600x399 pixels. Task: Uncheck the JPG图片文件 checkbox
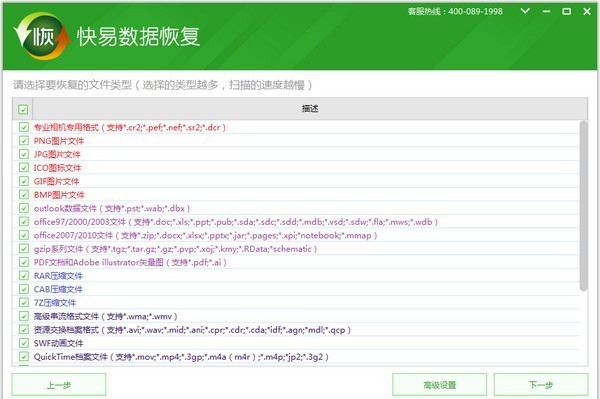coord(24,154)
